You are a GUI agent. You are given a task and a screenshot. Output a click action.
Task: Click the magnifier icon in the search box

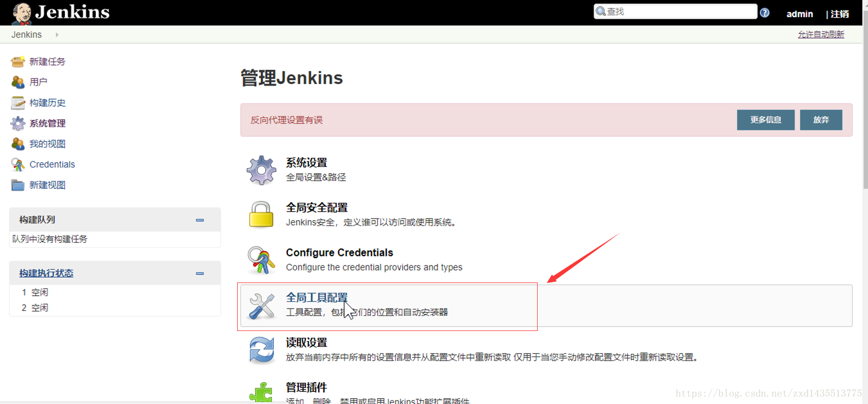(601, 12)
